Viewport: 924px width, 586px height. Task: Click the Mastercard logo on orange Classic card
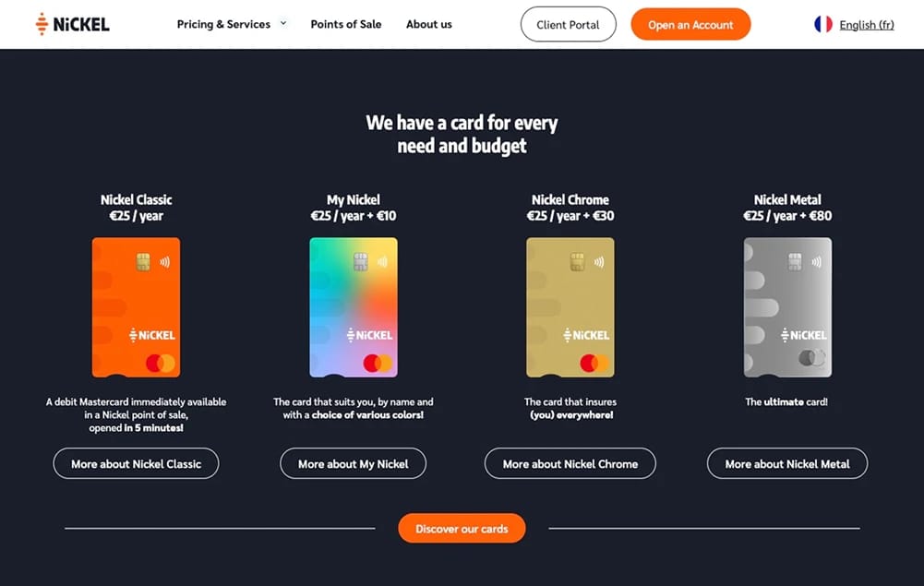click(x=161, y=363)
